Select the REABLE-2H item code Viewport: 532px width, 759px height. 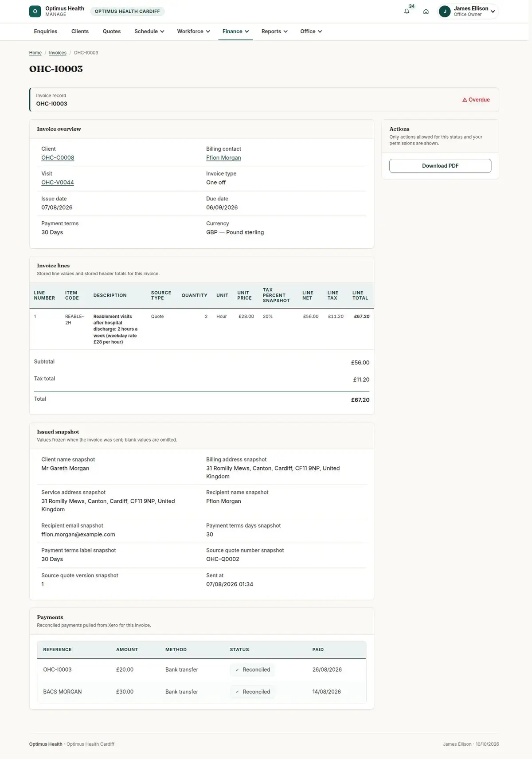(x=74, y=320)
